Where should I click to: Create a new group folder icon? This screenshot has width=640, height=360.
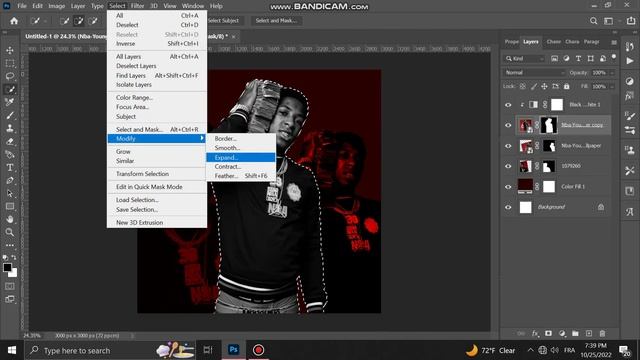575,333
